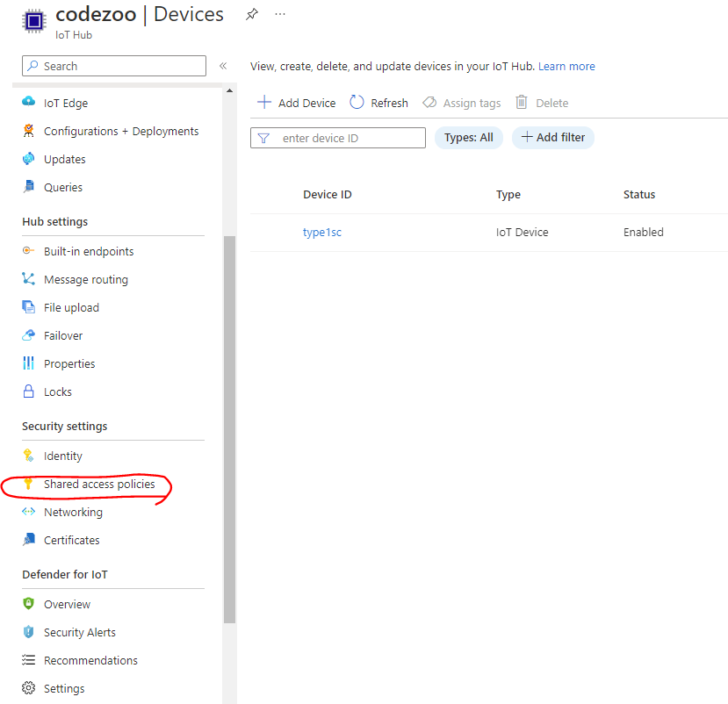Click the Queries document icon
The width and height of the screenshot is (728, 704).
click(28, 187)
